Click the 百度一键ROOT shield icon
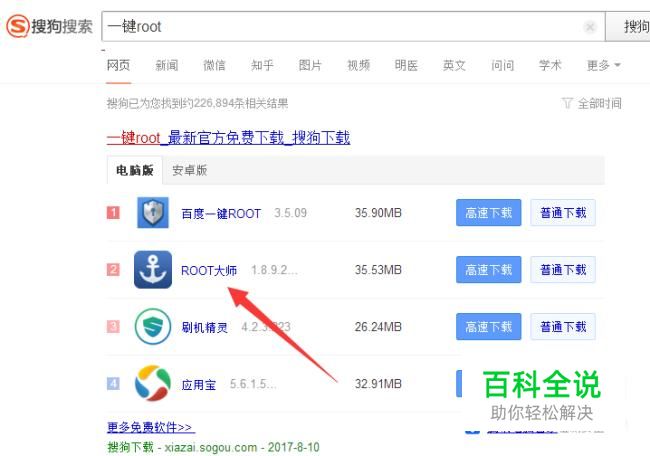The height and width of the screenshot is (456, 650). 153,213
